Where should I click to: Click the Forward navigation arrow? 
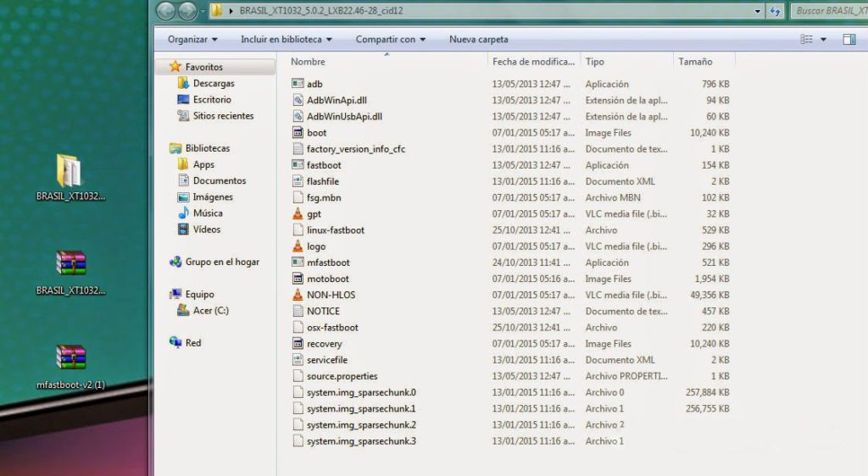pyautogui.click(x=187, y=10)
